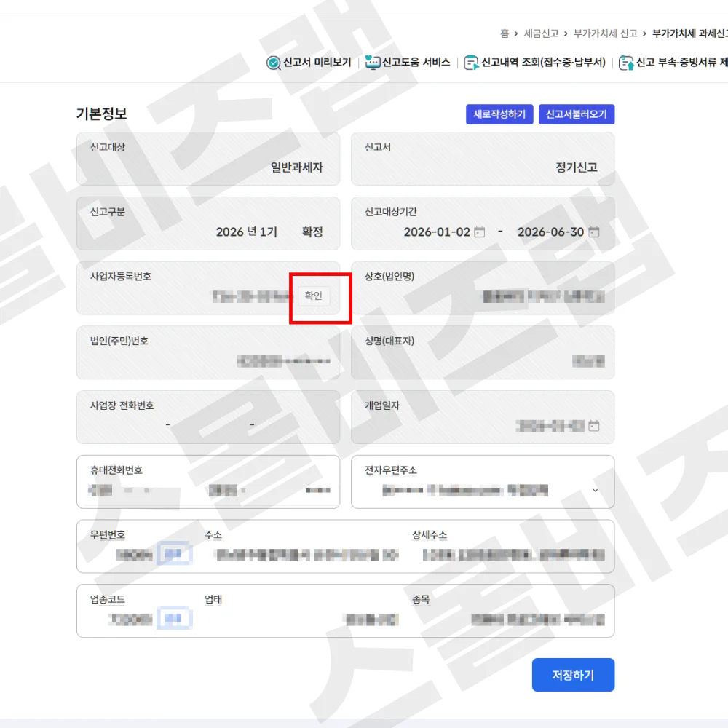Screen dimensions: 728x728
Task: Click search button next to 우편번호
Action: [x=174, y=553]
